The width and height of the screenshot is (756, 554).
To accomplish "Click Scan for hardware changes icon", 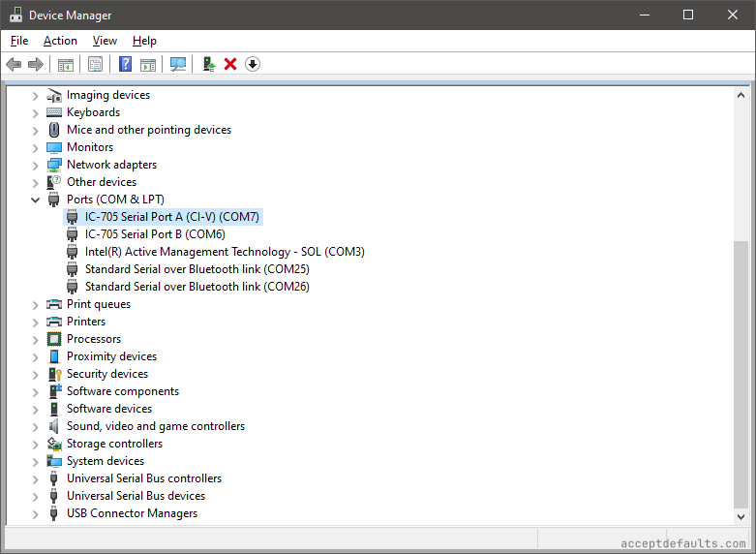I will [x=178, y=64].
